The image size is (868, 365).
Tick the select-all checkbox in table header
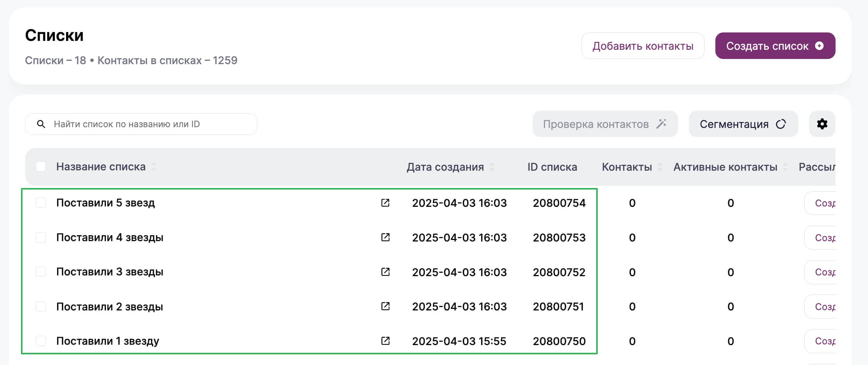pos(41,167)
